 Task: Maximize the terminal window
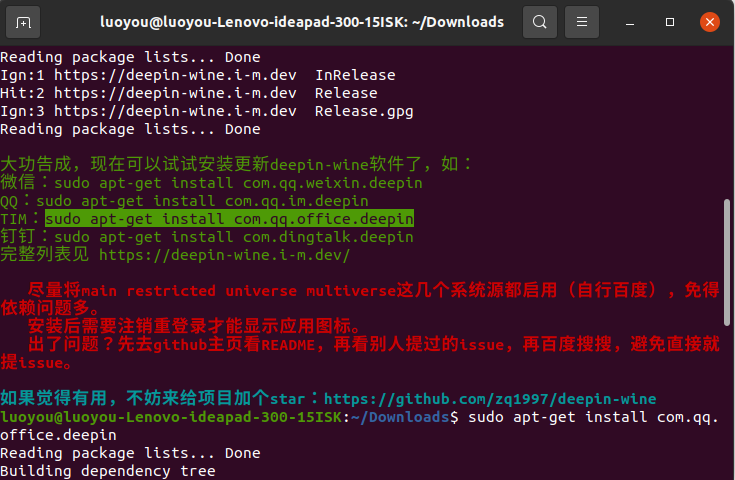[670, 22]
